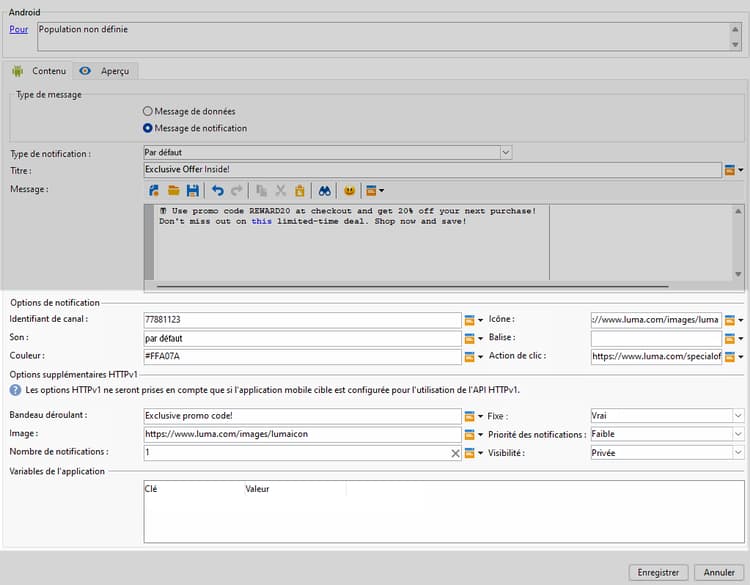This screenshot has width=750, height=585.
Task: Open file using the folder toolbar icon
Action: pyautogui.click(x=174, y=191)
